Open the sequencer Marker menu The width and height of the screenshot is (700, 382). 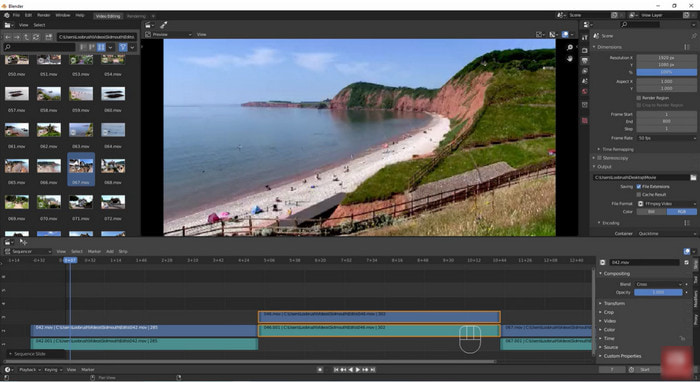pos(94,252)
